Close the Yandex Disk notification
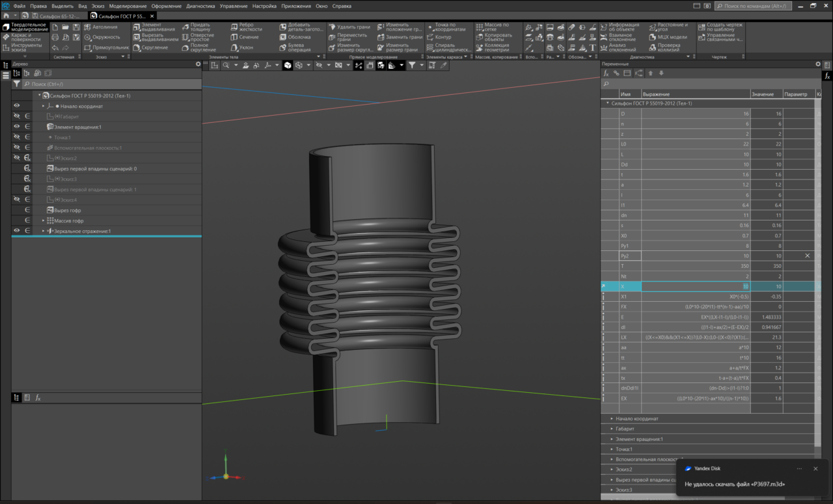833x504 pixels. [815, 468]
